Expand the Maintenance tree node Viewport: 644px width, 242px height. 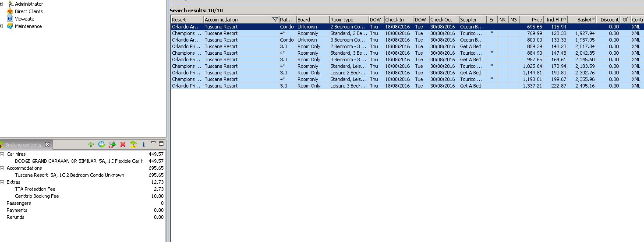click(x=1, y=26)
